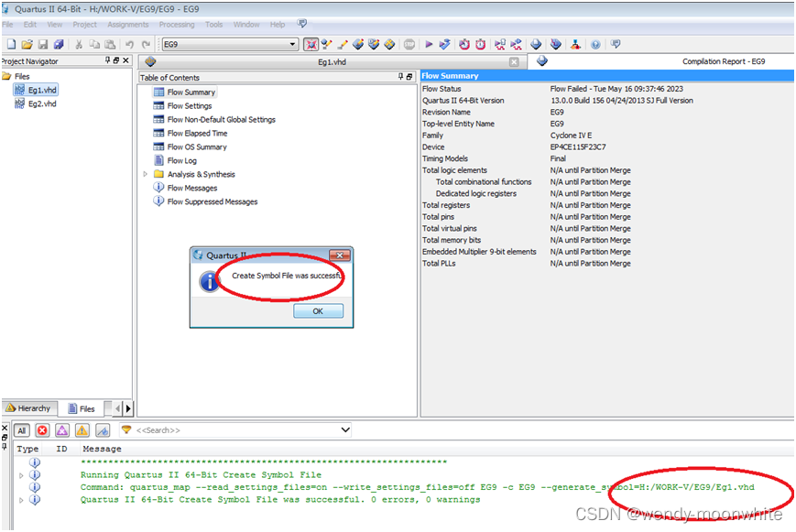Screen dimensions: 796x532
Task: Click the Files folder in Project Navigator
Action: [x=16, y=76]
